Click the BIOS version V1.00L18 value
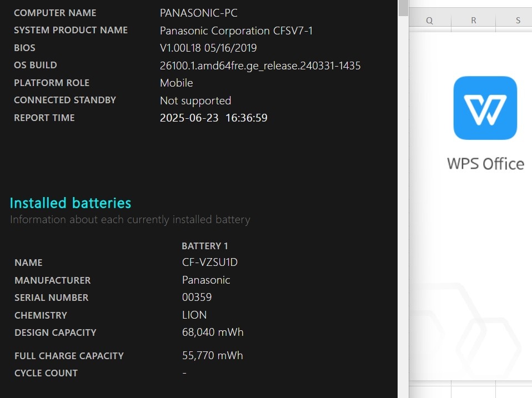The width and height of the screenshot is (532, 398). tap(208, 48)
